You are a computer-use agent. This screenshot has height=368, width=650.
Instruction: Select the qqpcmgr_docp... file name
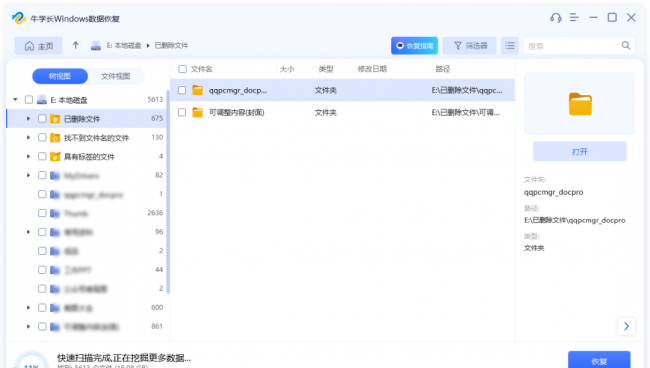coord(238,90)
